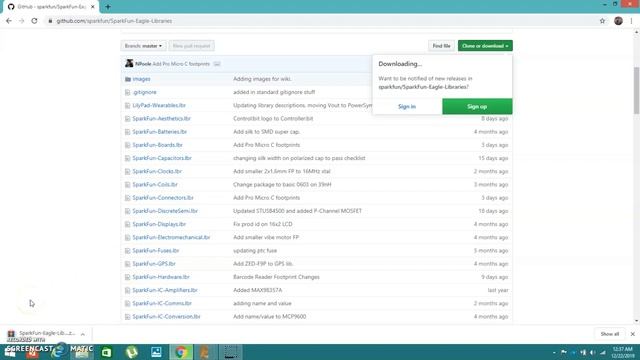This screenshot has width=640, height=360.
Task: Open commit 'updating ptc fuse'
Action: pos(255,251)
